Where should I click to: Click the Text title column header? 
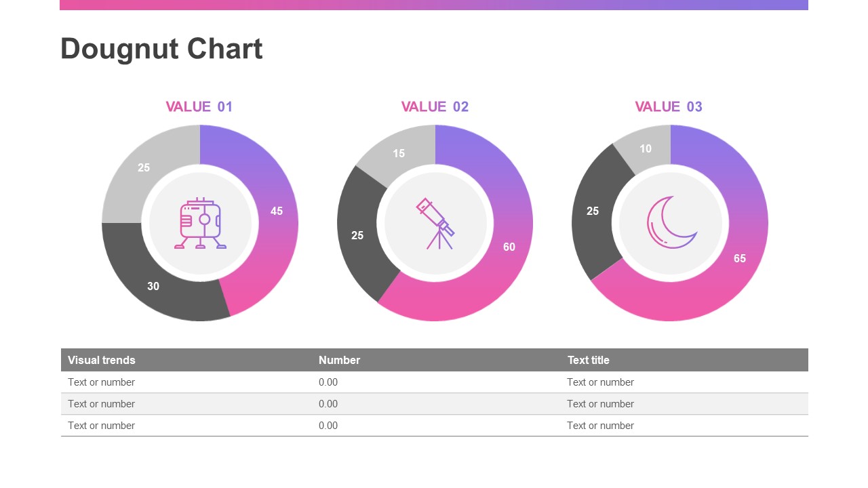pos(589,360)
